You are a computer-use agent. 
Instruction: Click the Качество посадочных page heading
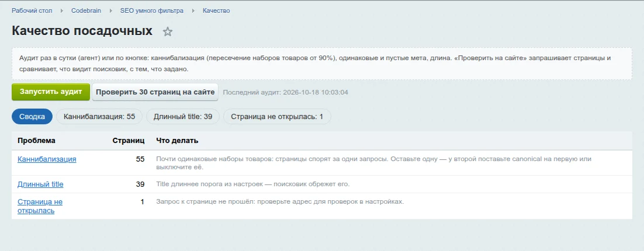click(x=82, y=31)
